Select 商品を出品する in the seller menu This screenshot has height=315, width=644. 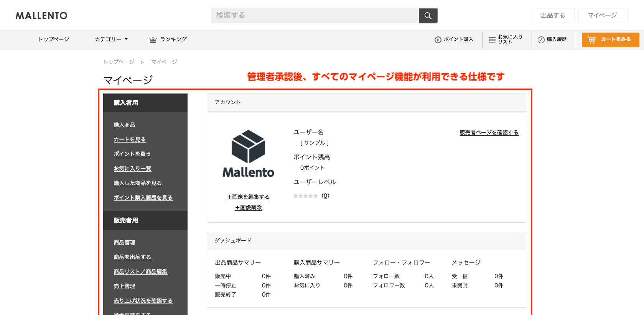132,257
